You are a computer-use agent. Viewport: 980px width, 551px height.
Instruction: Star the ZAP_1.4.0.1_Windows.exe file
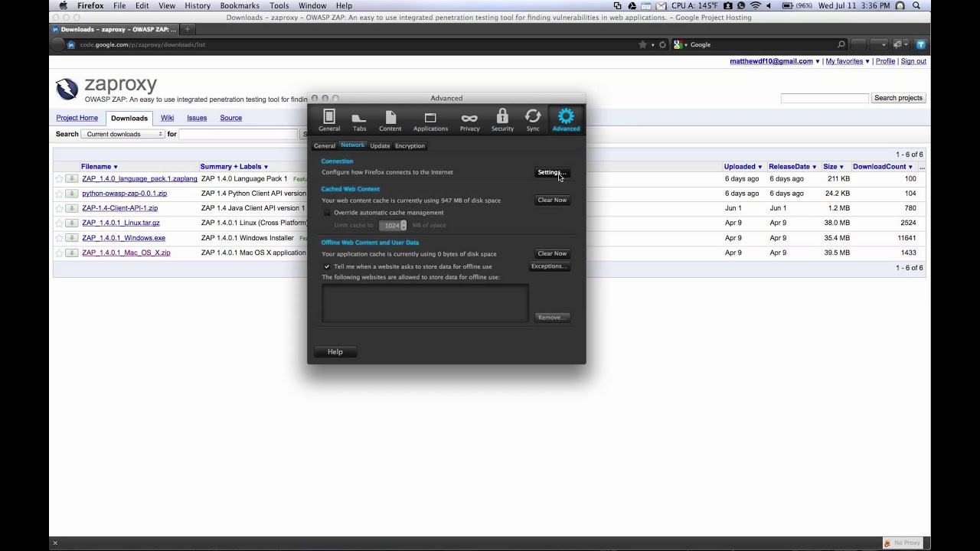point(59,238)
